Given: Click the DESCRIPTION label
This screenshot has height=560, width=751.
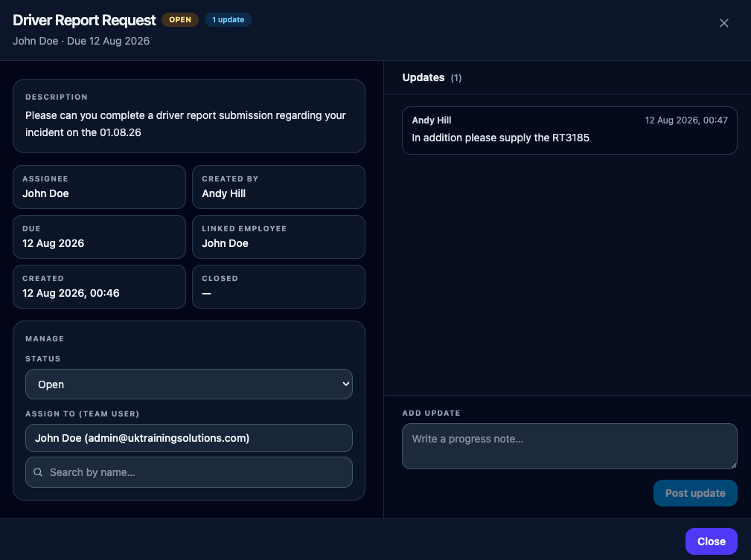Looking at the screenshot, I should coord(57,97).
